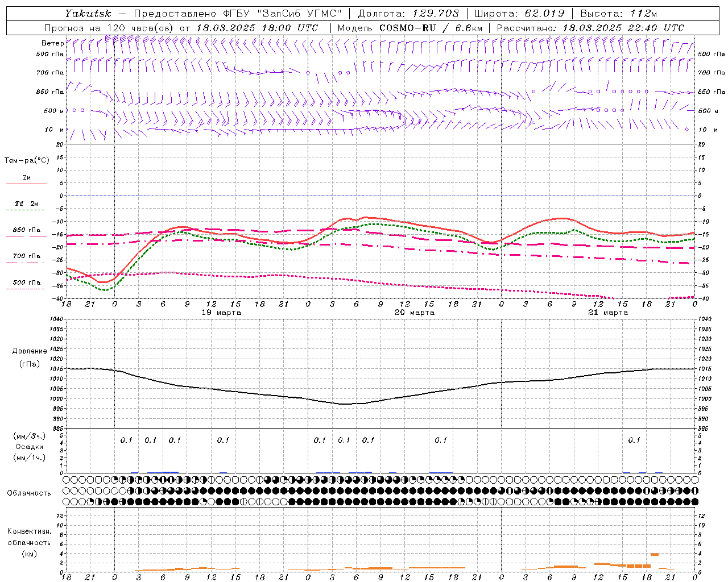Click '500 м' wind level label on left
The image size is (728, 582).
click(x=54, y=111)
